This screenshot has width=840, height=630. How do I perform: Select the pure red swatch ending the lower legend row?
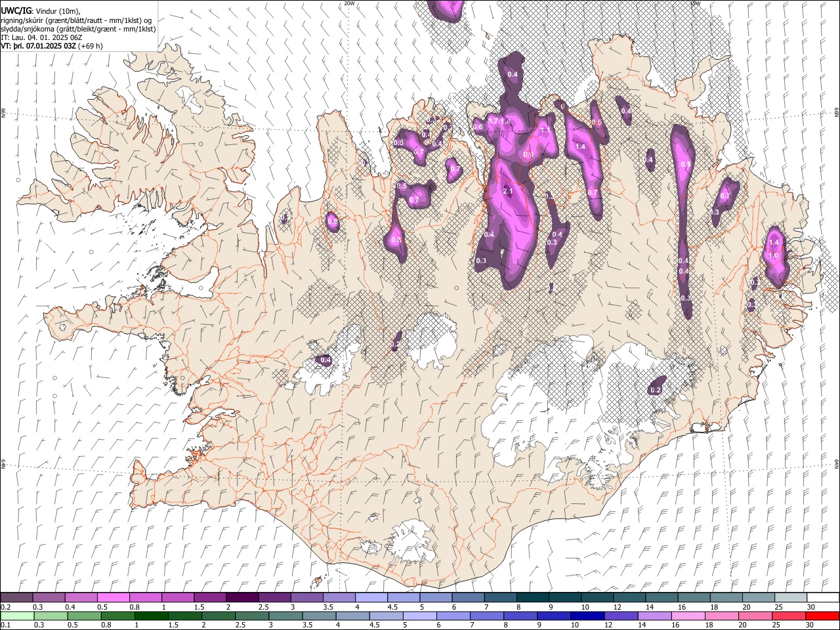(x=822, y=616)
